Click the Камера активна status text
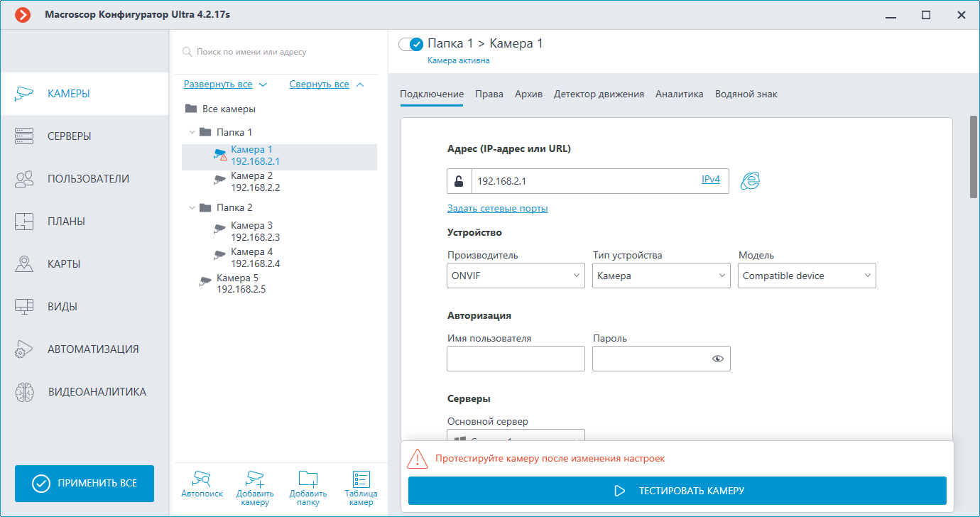This screenshot has width=980, height=517. [459, 60]
